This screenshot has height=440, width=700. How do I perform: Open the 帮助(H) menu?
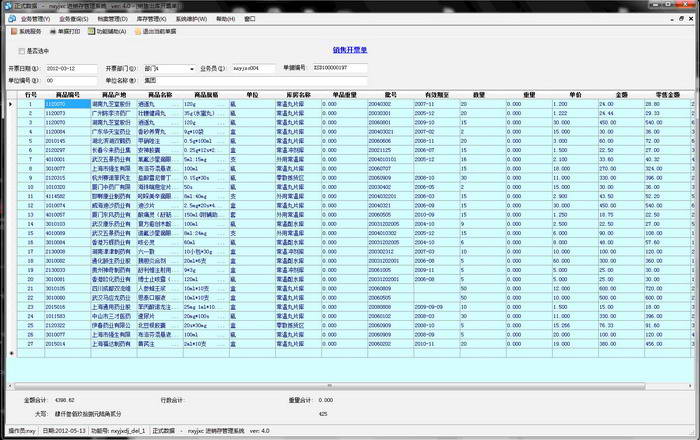[225, 19]
